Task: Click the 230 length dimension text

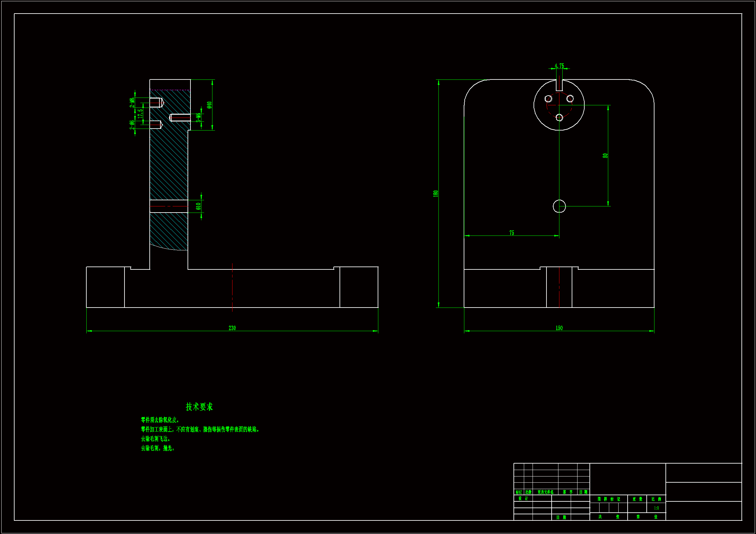Action: tap(232, 328)
